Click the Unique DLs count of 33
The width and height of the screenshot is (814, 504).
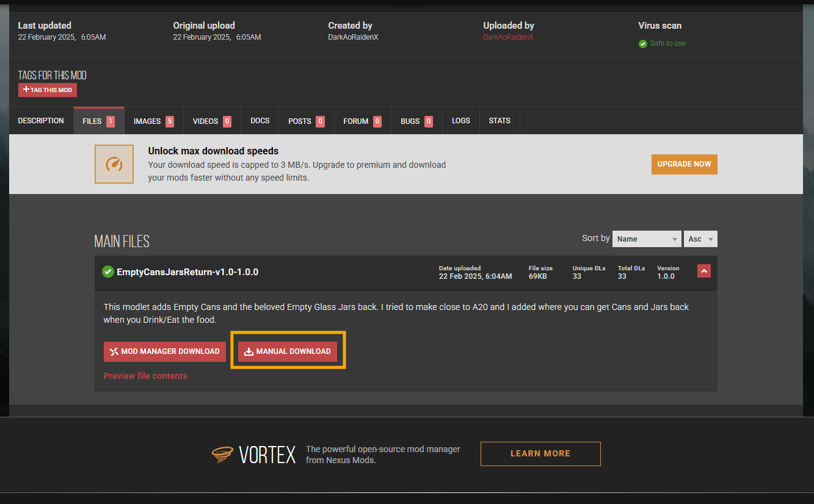coord(577,276)
